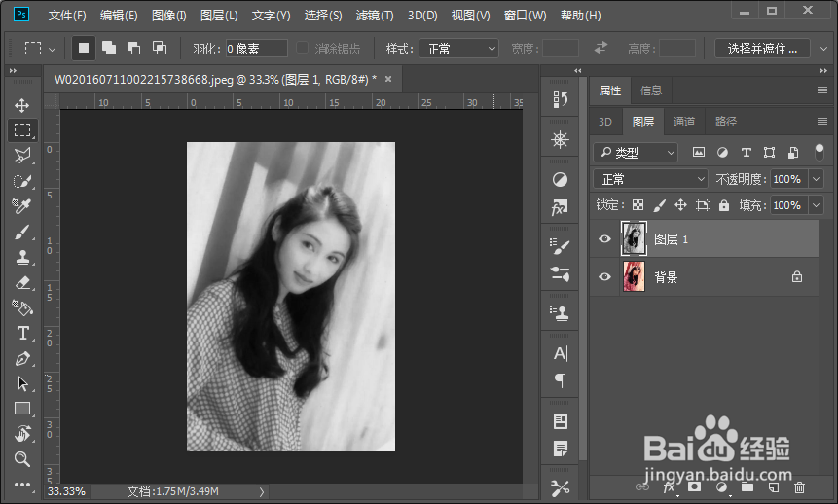Hide layer 图层 1 using its eye
Image resolution: width=838 pixels, height=504 pixels.
pyautogui.click(x=604, y=239)
